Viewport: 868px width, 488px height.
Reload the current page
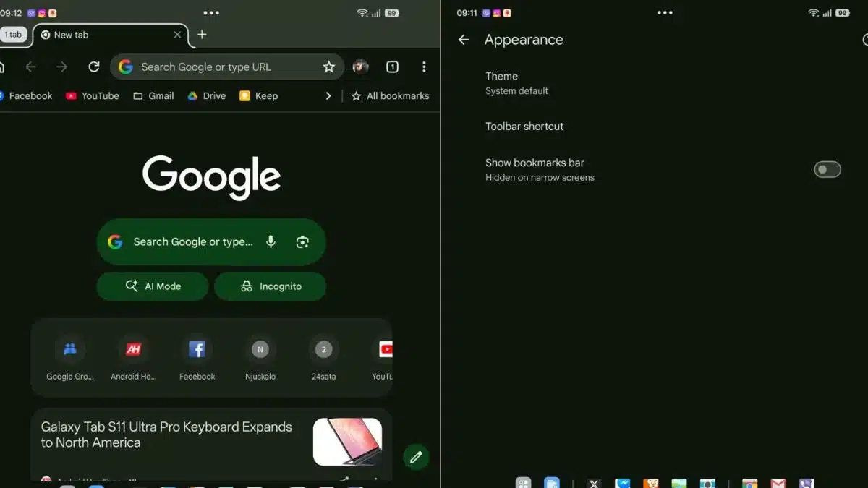click(93, 67)
